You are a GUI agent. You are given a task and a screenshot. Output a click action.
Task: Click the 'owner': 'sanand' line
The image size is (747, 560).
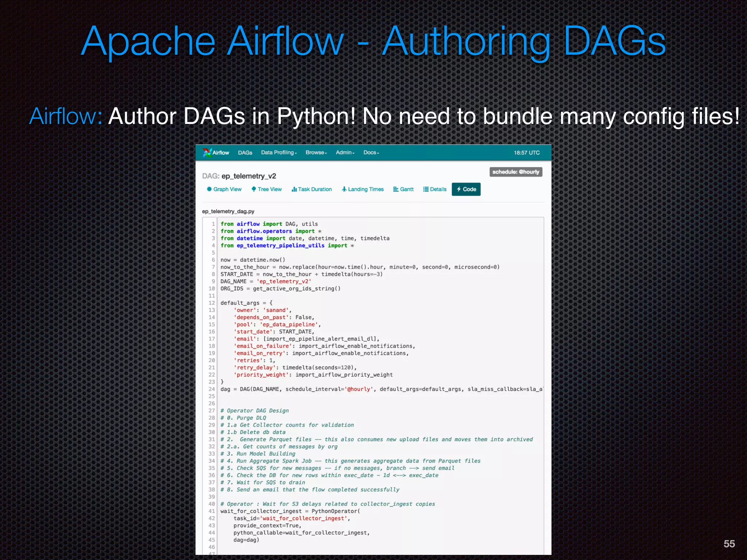pos(263,310)
